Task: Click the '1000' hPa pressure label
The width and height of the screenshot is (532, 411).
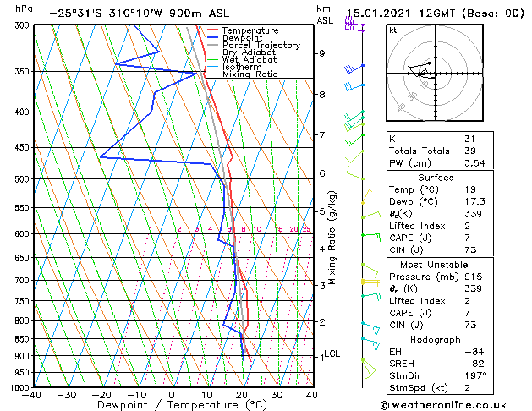Action: tap(22, 387)
